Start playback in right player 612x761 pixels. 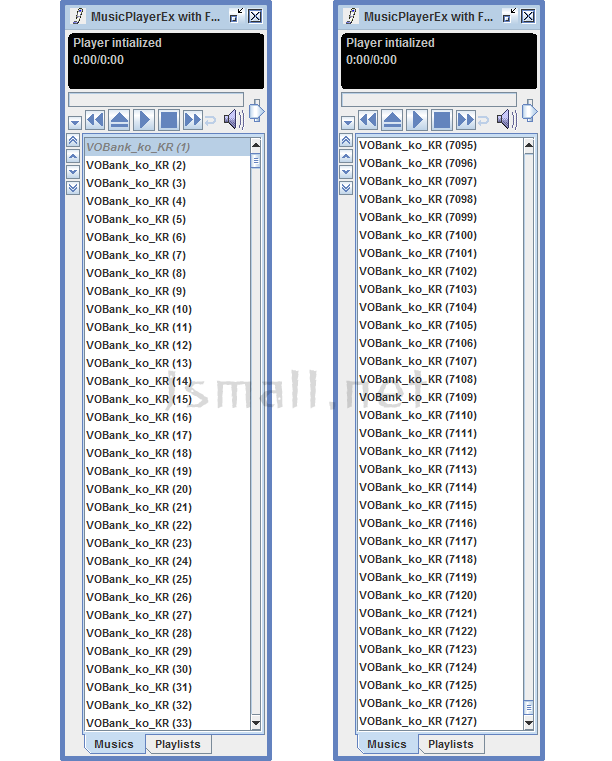pyautogui.click(x=417, y=120)
